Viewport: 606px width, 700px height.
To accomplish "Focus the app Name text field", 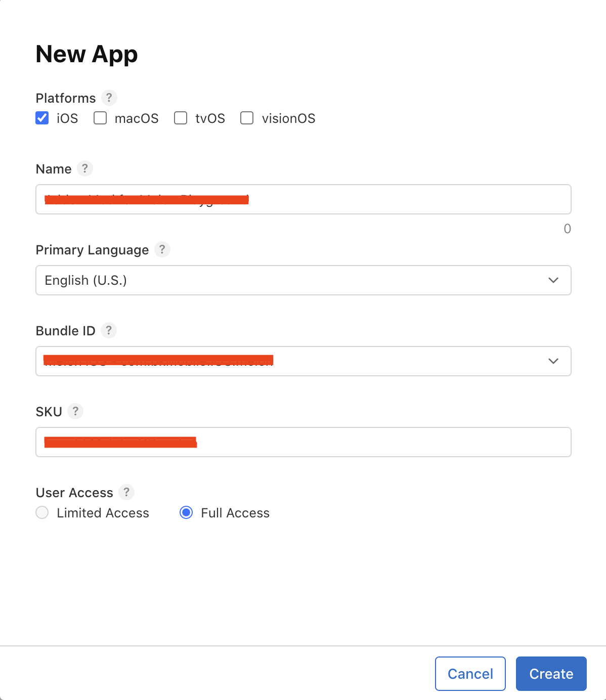I will coord(405,199).
